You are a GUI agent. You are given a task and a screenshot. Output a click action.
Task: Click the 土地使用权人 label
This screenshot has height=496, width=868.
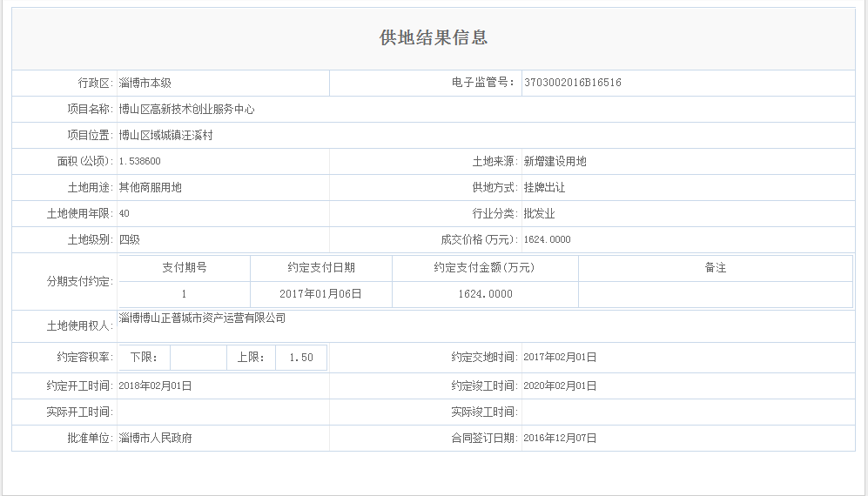(x=80, y=326)
